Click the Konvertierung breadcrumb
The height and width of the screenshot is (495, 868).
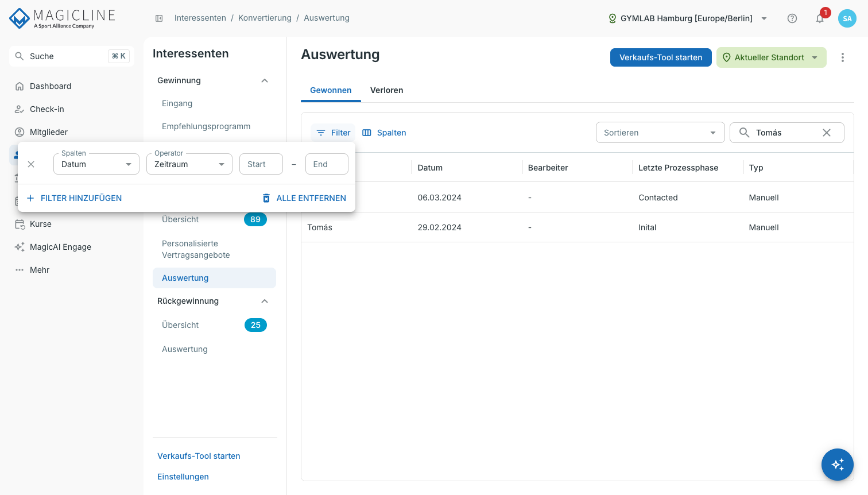pos(265,18)
